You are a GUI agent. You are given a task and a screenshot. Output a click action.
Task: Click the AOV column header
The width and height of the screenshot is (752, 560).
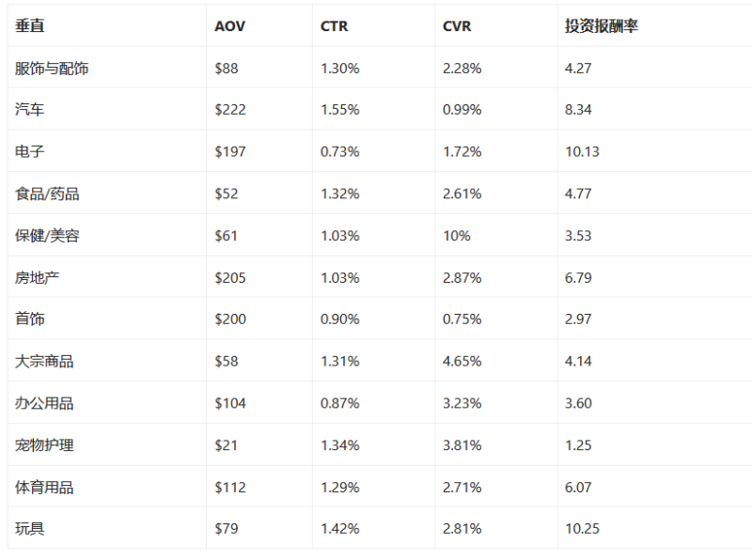point(228,26)
